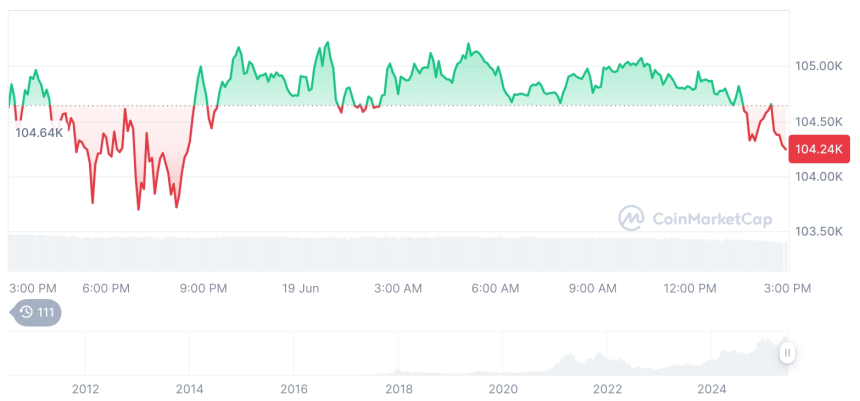Viewport: 860px width, 401px height.
Task: Click the 19 Jun date axis label
Action: (300, 288)
